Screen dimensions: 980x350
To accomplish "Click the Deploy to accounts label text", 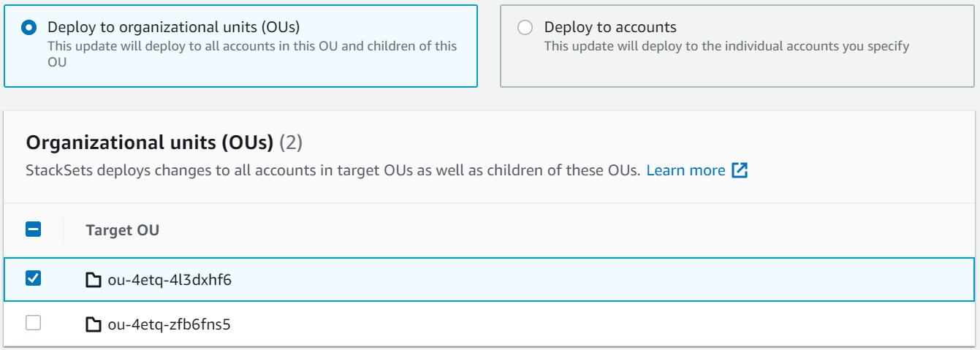I will coord(610,27).
